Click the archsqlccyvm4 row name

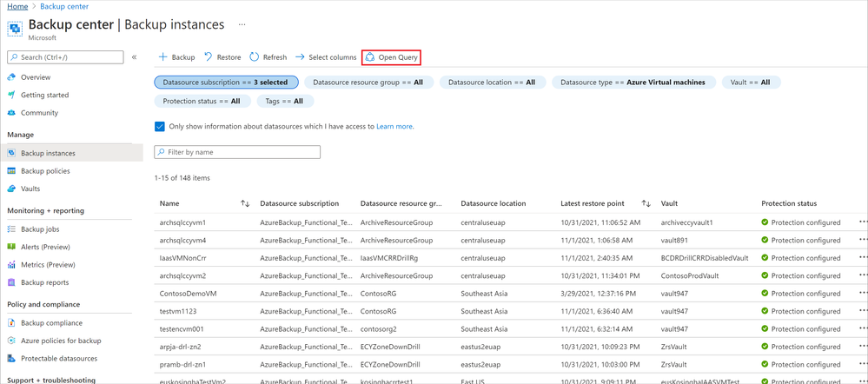tap(182, 240)
